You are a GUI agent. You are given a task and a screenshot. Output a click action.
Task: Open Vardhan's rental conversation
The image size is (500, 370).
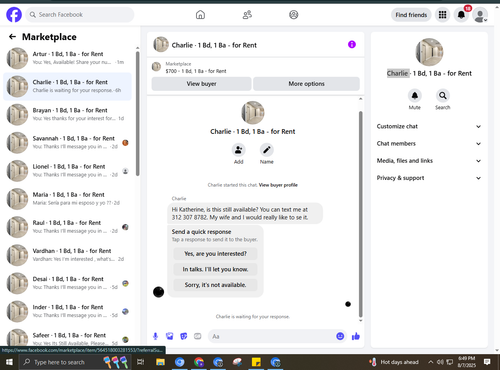[67, 255]
